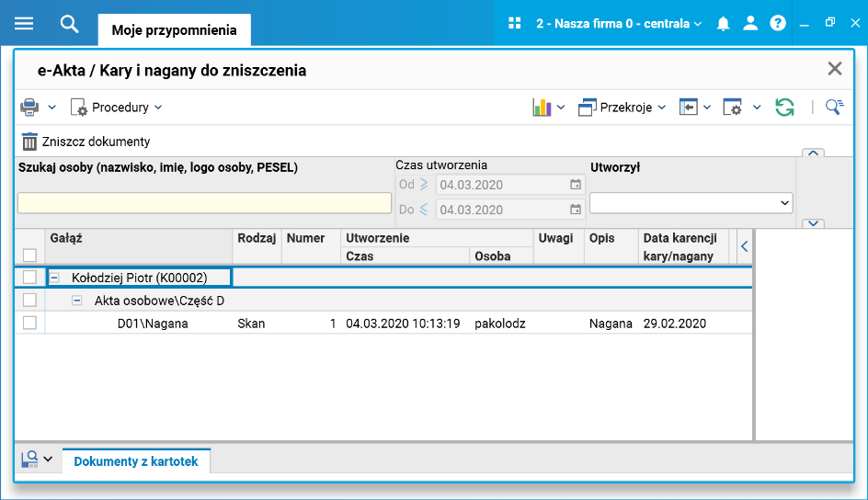Click the Przekroje button label
Screen dimensions: 868x500
click(x=626, y=108)
